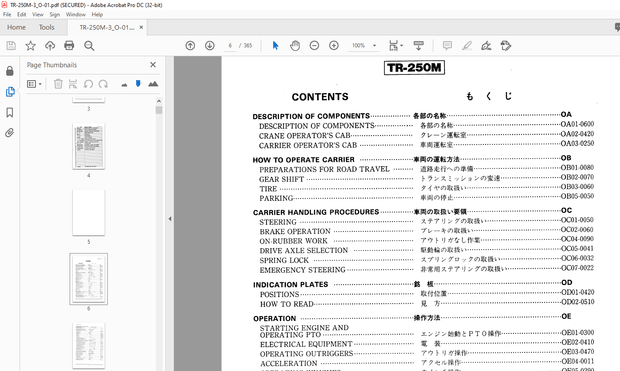The image size is (620, 371).
Task: Zoom in with plus icon
Action: (334, 45)
